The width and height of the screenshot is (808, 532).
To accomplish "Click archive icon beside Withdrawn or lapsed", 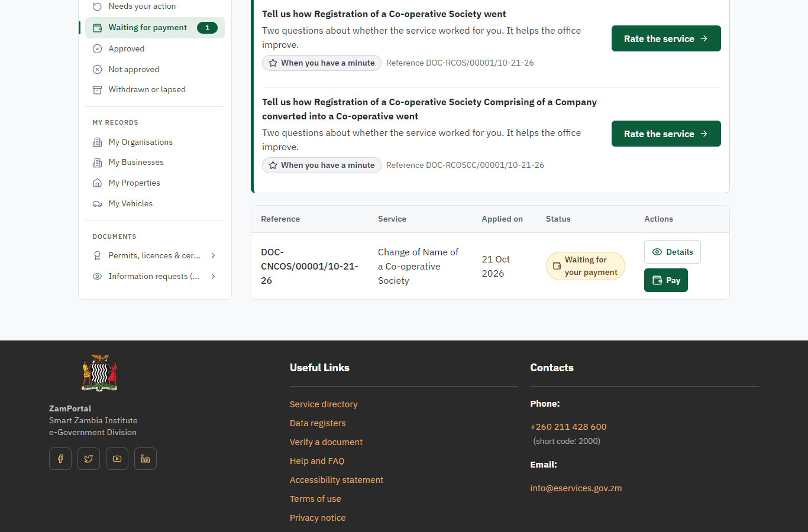I will 98,90.
